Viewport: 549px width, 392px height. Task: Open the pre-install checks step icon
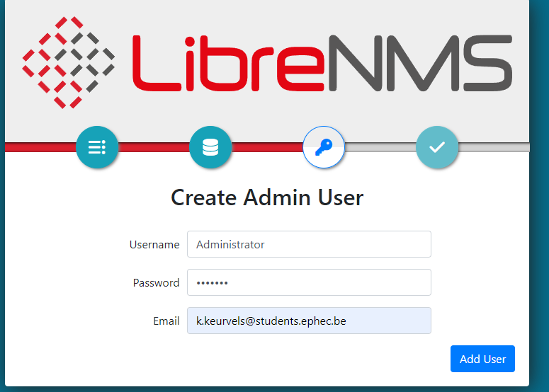coord(97,147)
